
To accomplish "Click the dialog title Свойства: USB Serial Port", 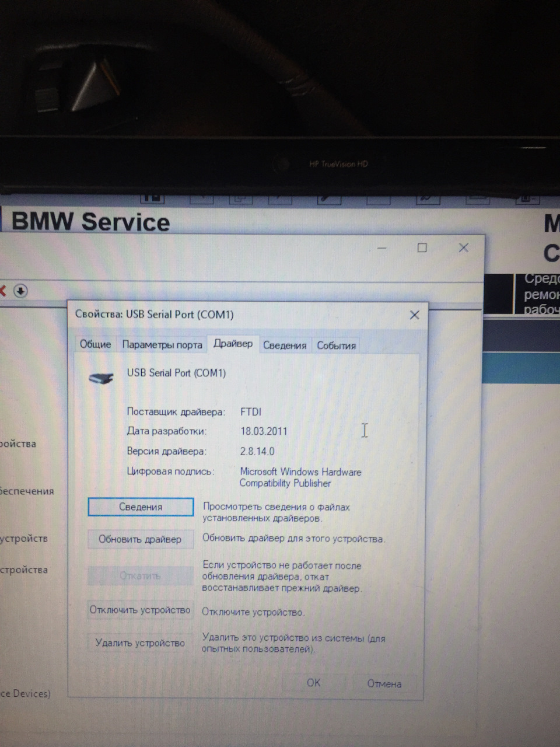I will pyautogui.click(x=154, y=315).
